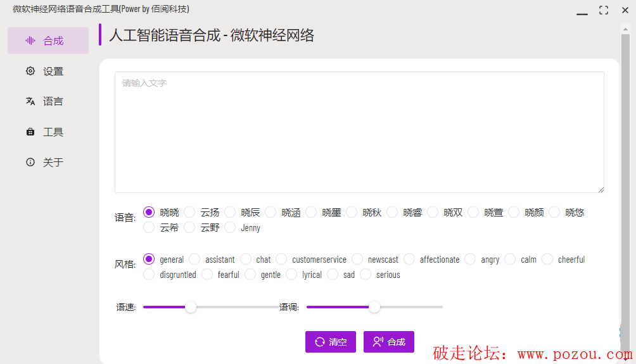
Task: Select the 云野 voice
Action: click(x=189, y=227)
